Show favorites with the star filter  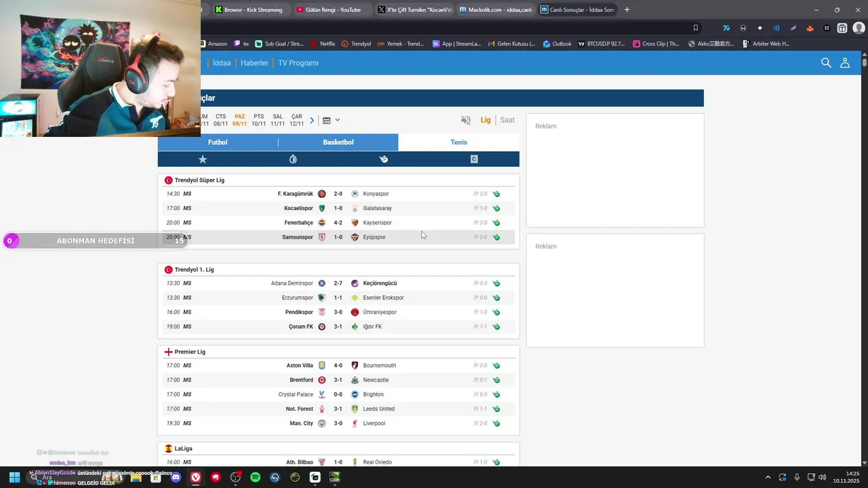(203, 159)
